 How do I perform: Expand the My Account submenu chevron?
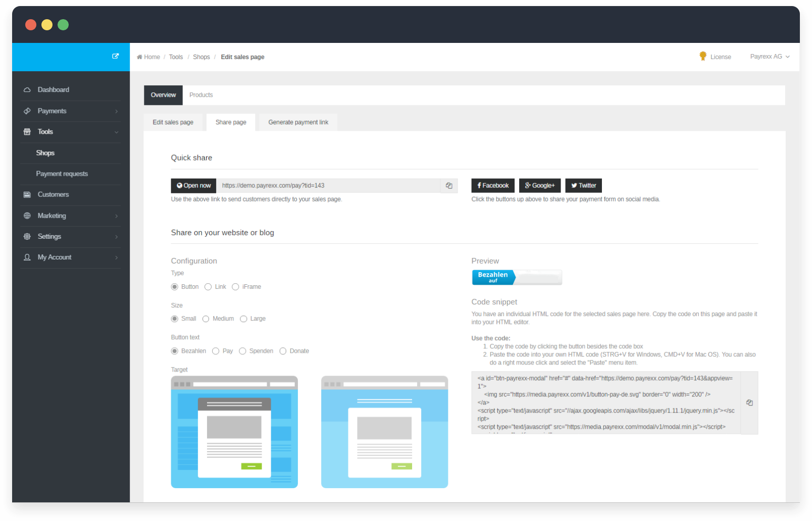(x=117, y=257)
